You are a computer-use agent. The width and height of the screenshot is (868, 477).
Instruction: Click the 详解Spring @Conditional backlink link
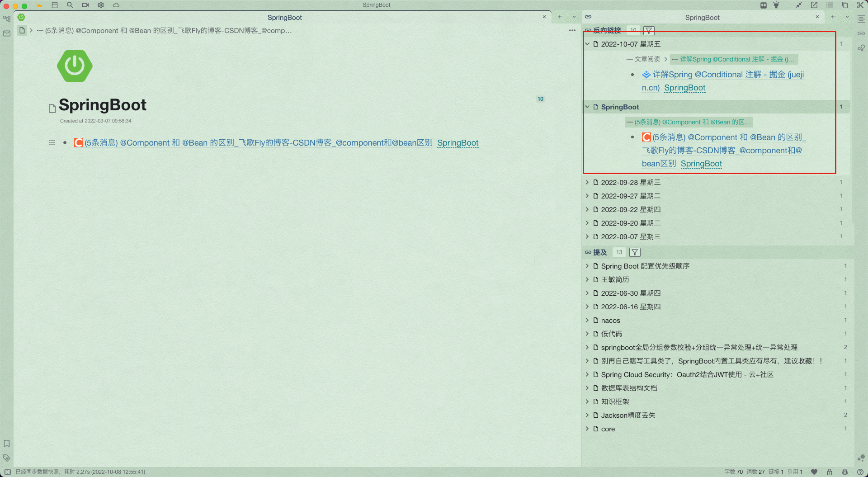click(x=728, y=75)
